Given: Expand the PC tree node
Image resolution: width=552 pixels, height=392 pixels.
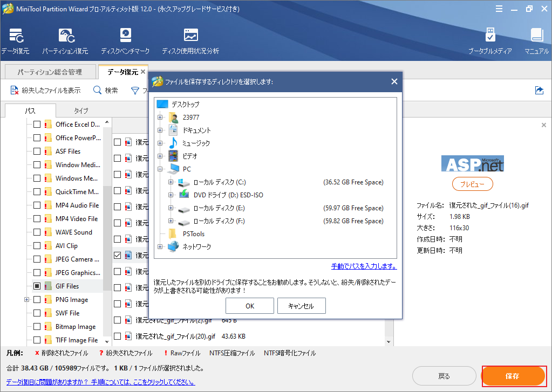Looking at the screenshot, I should (x=159, y=169).
